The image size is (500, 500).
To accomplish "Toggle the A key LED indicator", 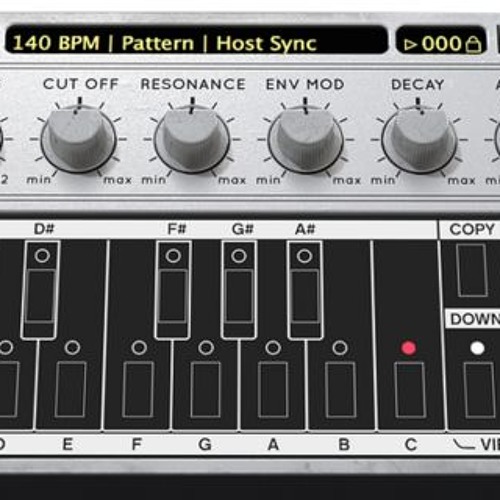I will 273,348.
